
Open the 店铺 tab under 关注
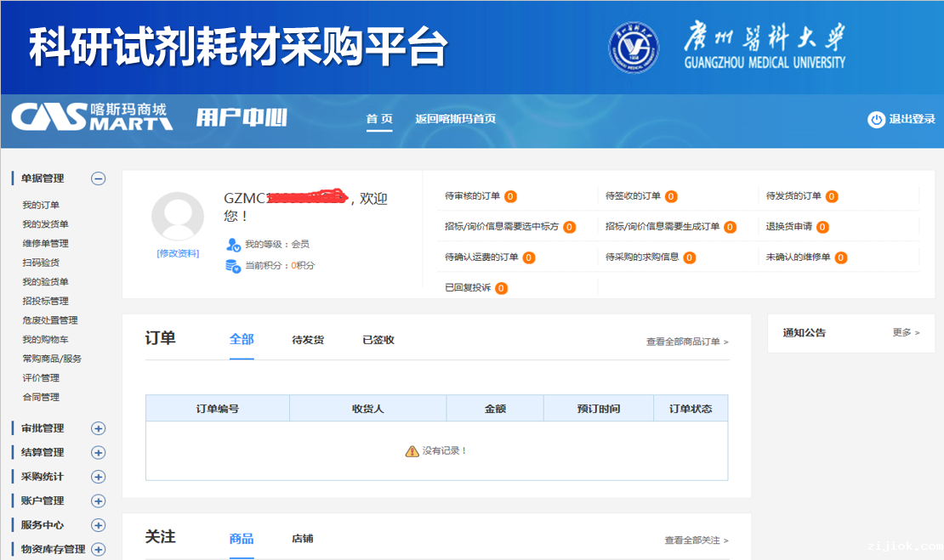point(302,539)
